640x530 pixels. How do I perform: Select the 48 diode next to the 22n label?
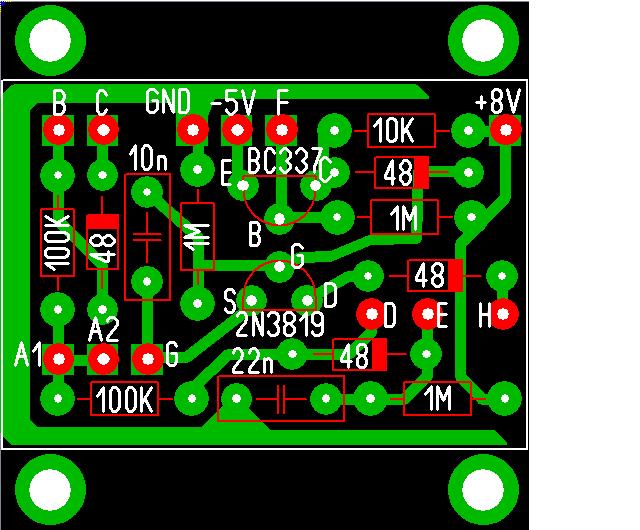(360, 354)
